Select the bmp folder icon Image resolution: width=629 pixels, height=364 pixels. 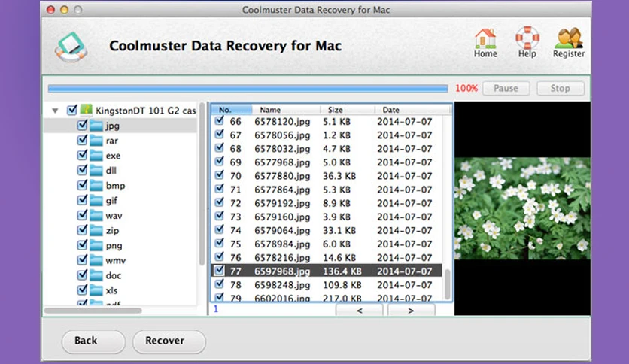[96, 186]
